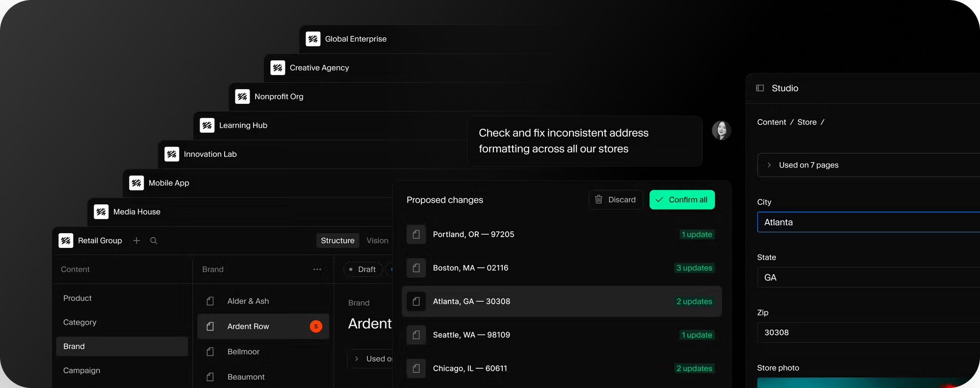Open the Beaumont brand item
This screenshot has width=980, height=388.
coord(263,377)
